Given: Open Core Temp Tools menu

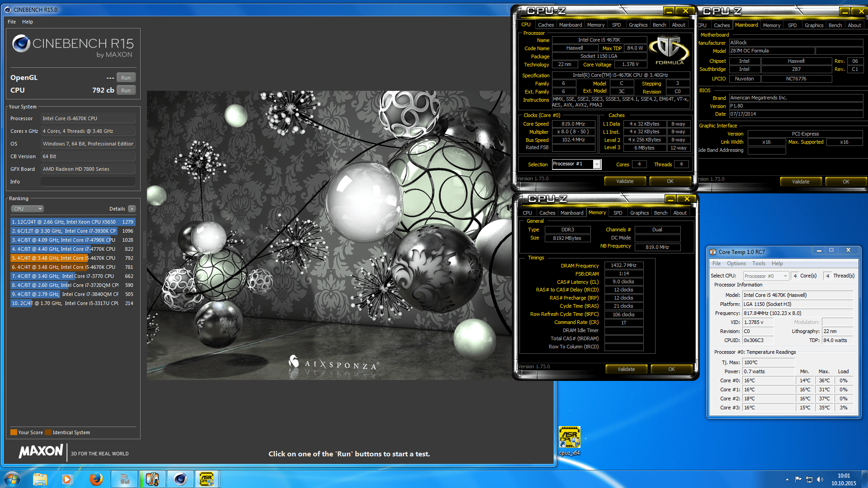Looking at the screenshot, I should [759, 263].
